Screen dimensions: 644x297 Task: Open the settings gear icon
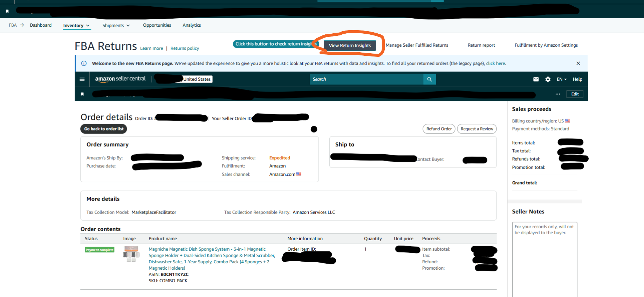coord(548,79)
